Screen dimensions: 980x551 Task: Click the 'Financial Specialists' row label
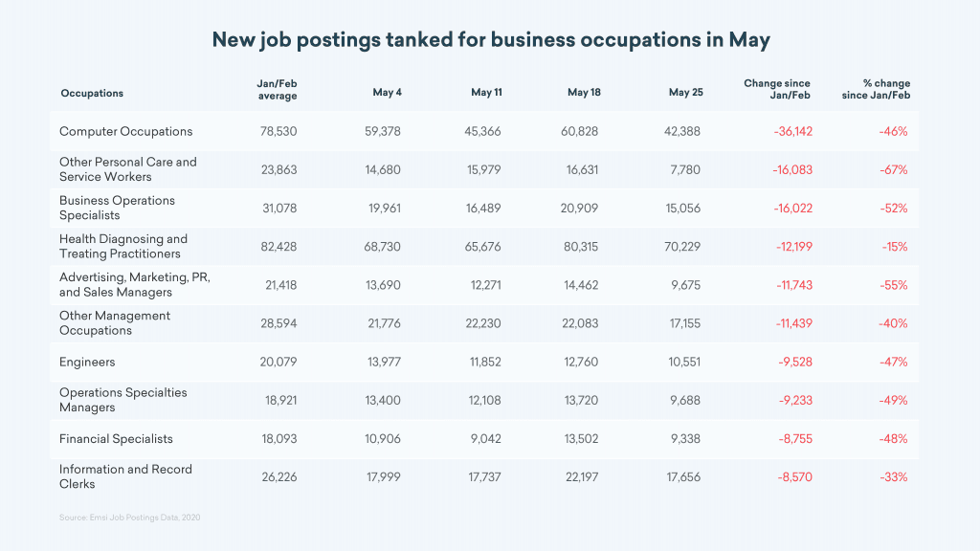116,438
